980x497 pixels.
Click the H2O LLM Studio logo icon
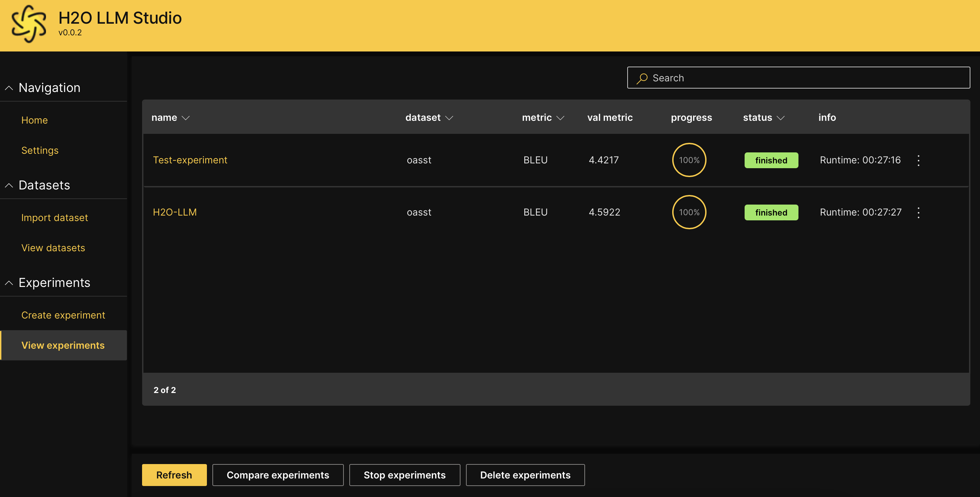[x=29, y=24]
